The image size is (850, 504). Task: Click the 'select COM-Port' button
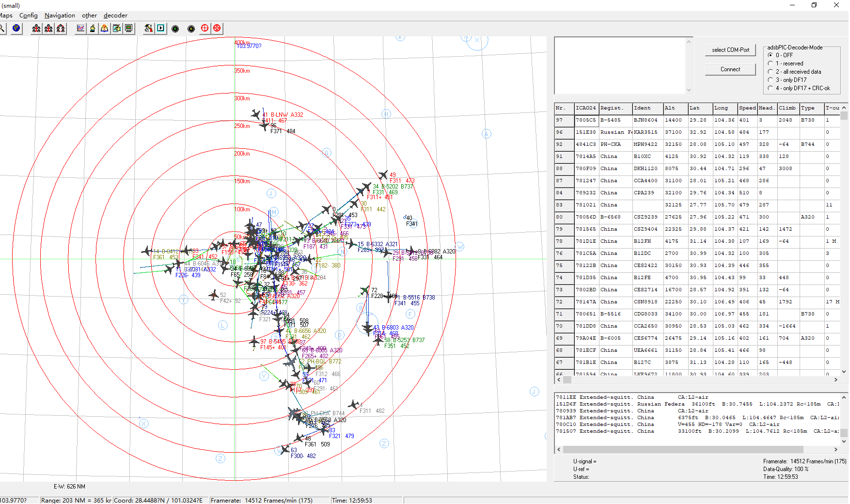[730, 50]
